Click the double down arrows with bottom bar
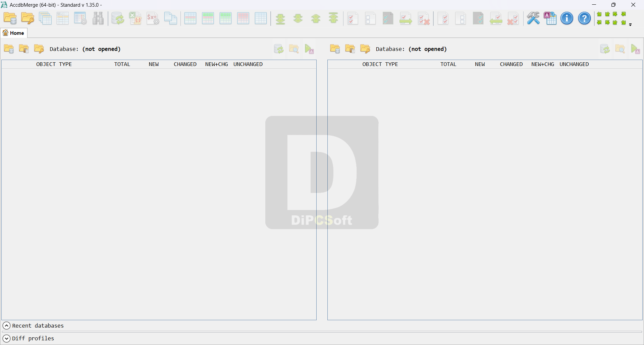Viewport: 644px width, 345px height. (x=280, y=18)
